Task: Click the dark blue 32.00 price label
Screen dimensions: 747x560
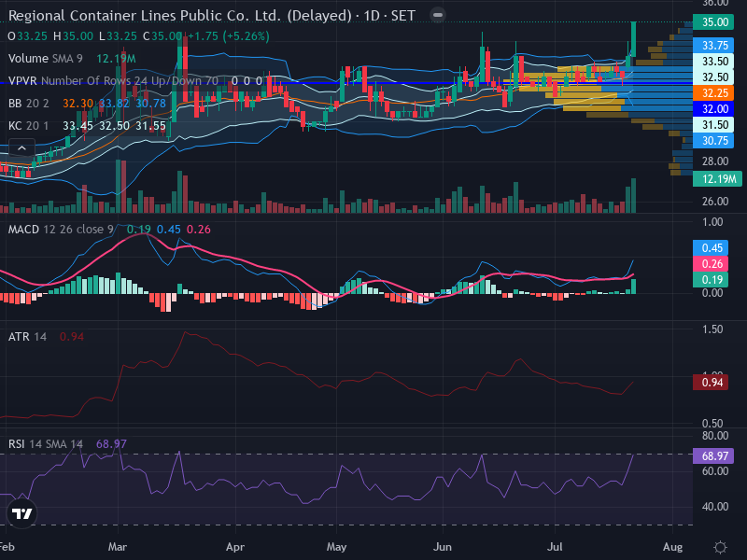Action: 713,108
